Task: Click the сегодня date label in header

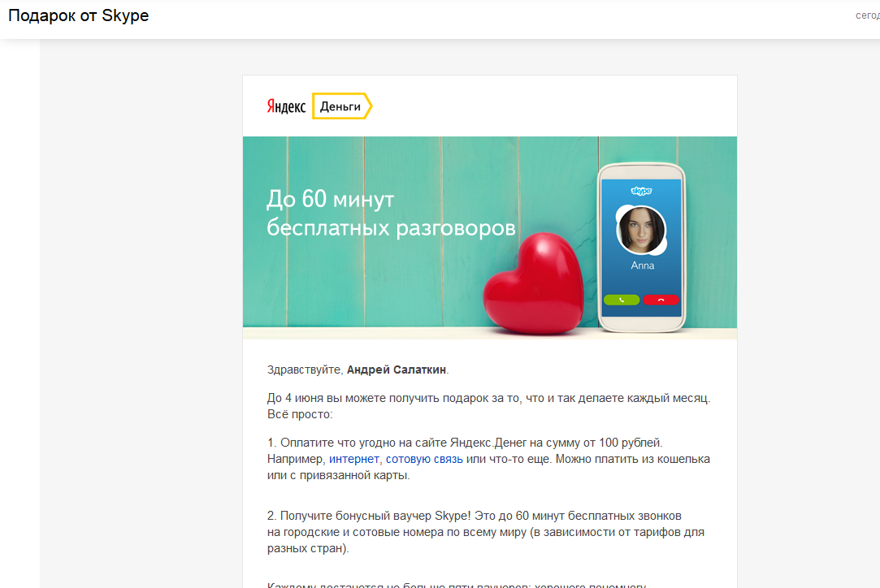Action: point(867,15)
